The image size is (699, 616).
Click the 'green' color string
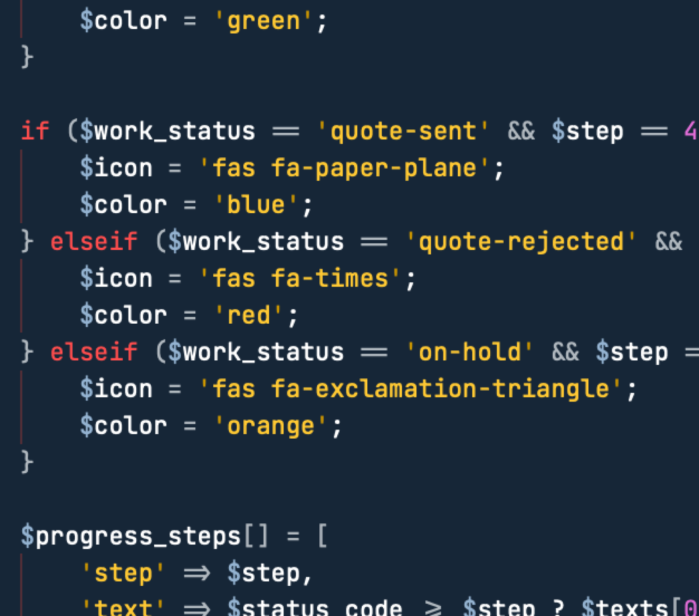[x=263, y=21]
